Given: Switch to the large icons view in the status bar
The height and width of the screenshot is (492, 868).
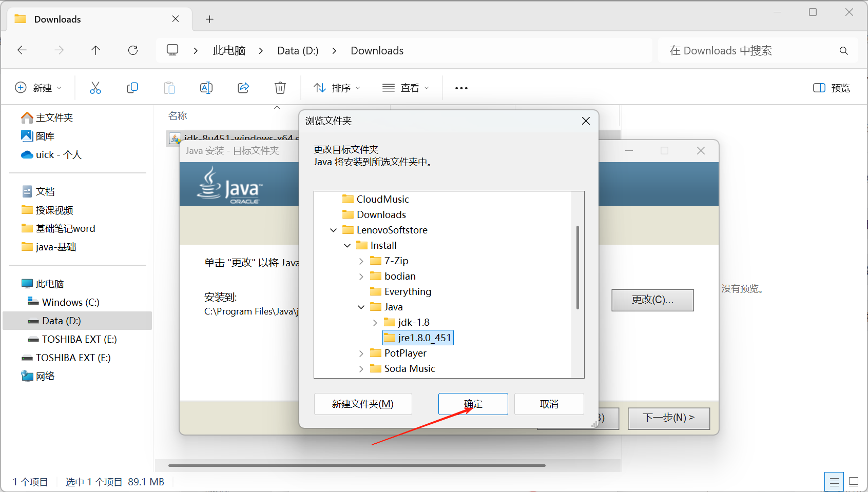Looking at the screenshot, I should pyautogui.click(x=854, y=482).
